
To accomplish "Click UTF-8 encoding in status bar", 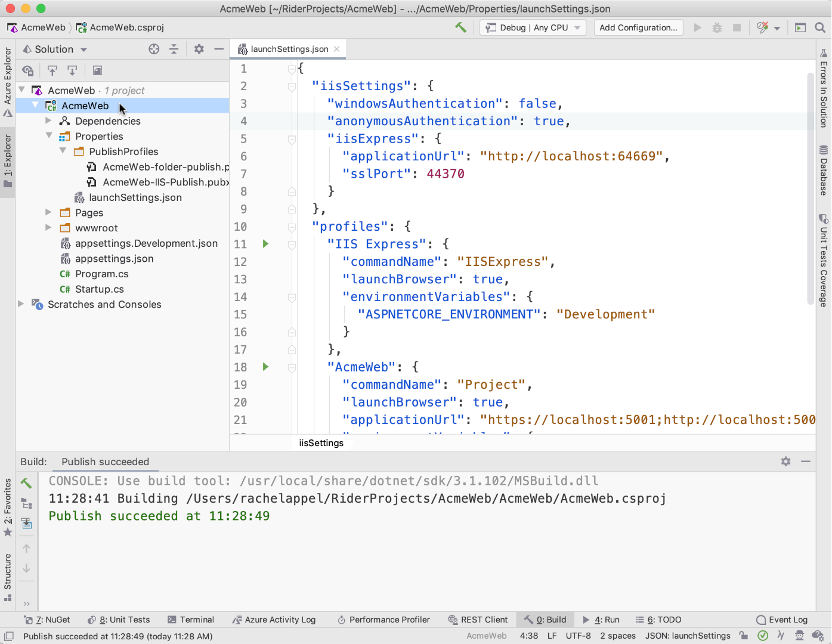I will point(578,636).
